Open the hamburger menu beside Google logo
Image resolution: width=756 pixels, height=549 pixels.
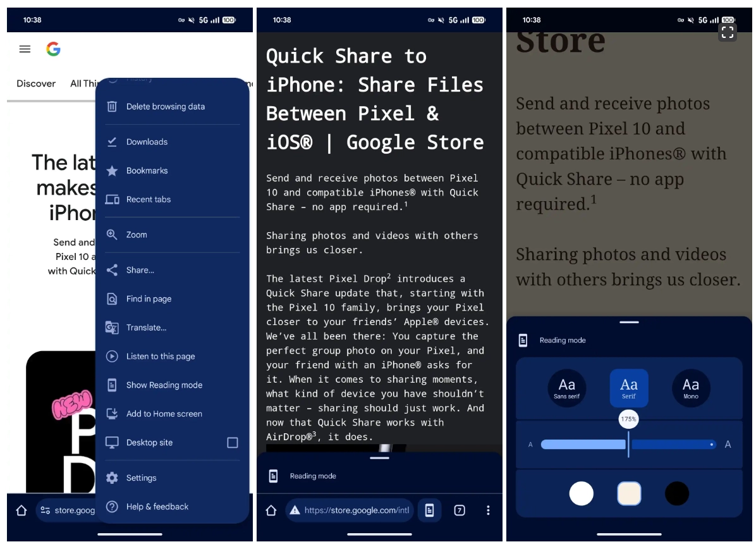point(25,49)
